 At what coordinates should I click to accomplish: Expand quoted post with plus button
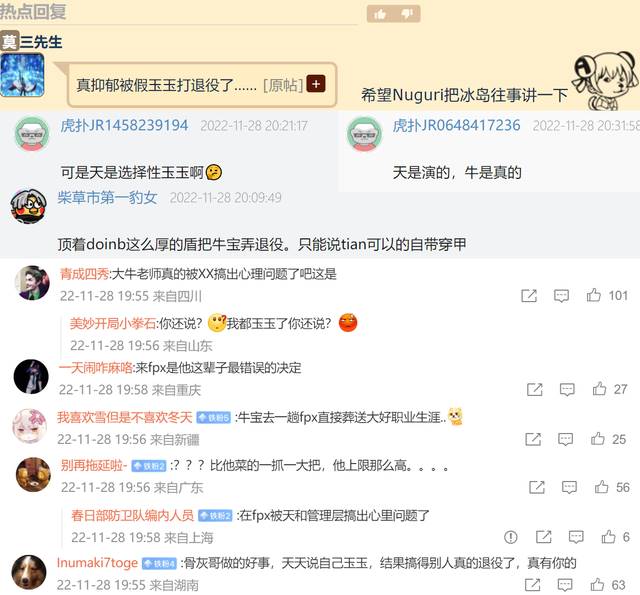click(316, 84)
